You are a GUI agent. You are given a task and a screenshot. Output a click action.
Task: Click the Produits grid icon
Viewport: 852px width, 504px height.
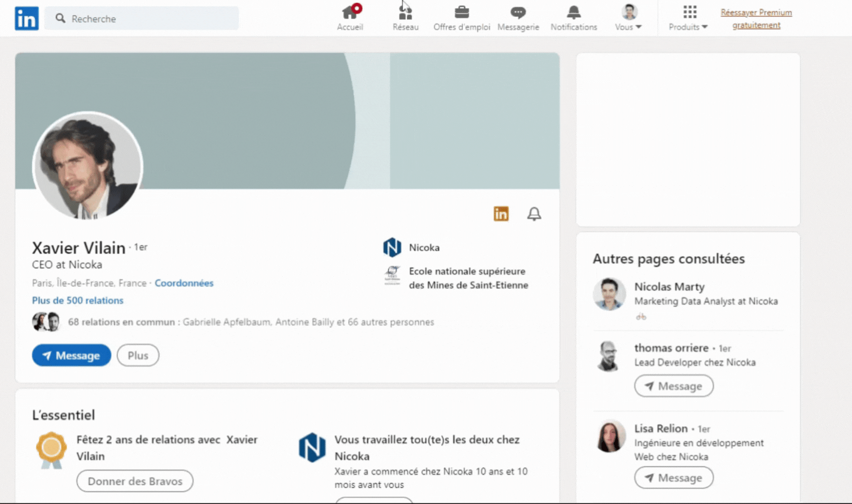(x=690, y=12)
